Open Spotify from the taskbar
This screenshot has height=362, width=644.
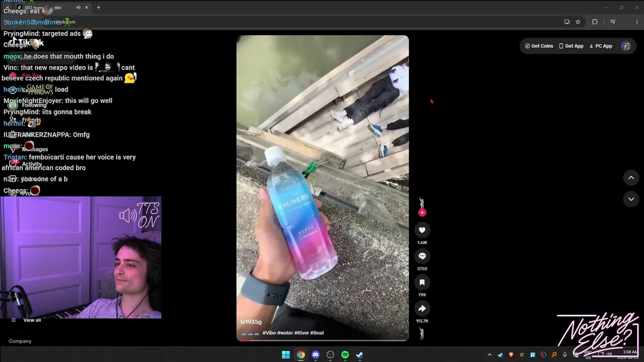point(345,355)
